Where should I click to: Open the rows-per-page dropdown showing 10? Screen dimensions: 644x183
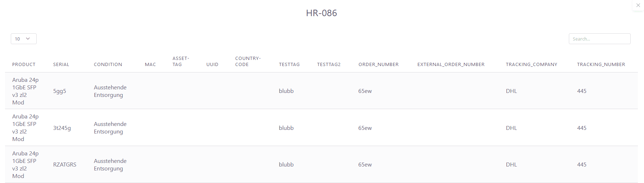[x=24, y=39]
